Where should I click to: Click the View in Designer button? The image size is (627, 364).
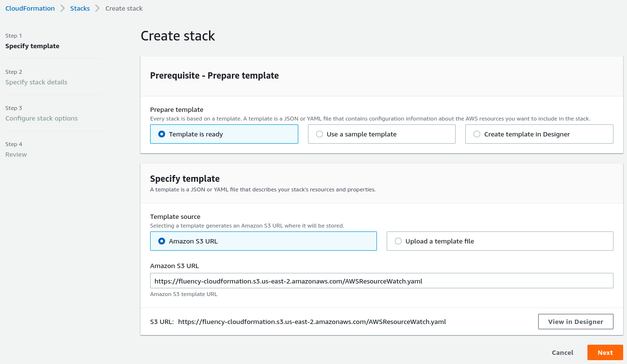[575, 322]
